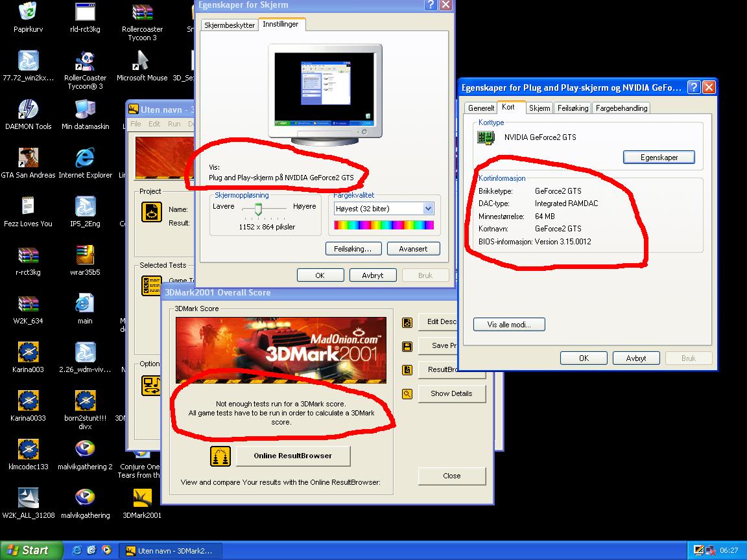This screenshot has height=560, width=747.
Task: Open the Min datamaskin icon
Action: pyautogui.click(x=86, y=109)
